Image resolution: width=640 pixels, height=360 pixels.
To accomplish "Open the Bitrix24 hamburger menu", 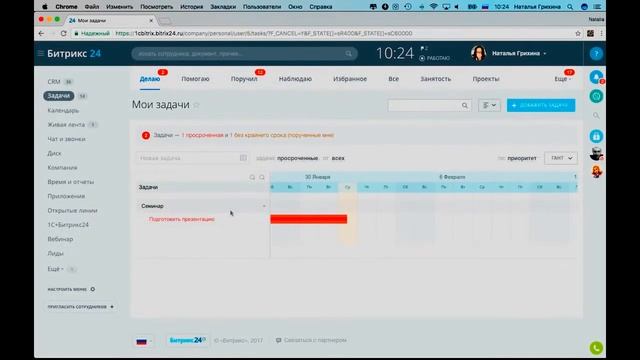I will pyautogui.click(x=40, y=53).
